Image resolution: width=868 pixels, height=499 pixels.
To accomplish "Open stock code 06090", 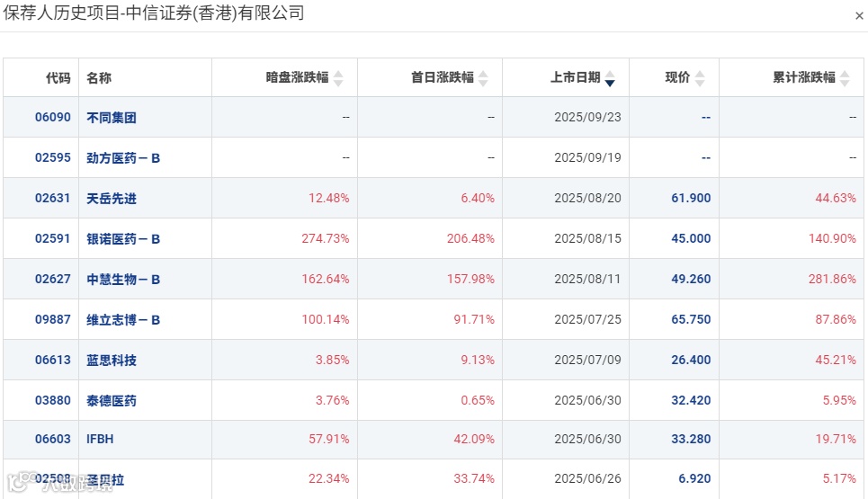I will 52,117.
